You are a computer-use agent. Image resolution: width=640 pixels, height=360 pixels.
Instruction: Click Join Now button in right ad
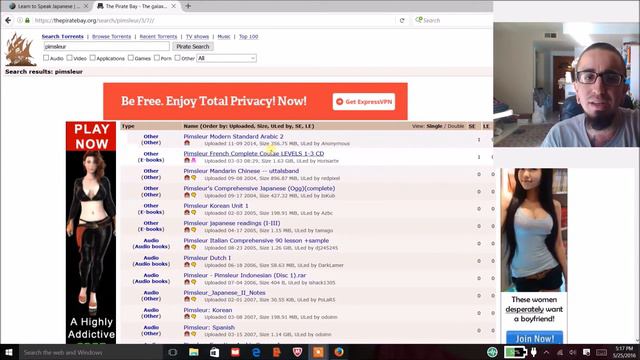point(535,338)
